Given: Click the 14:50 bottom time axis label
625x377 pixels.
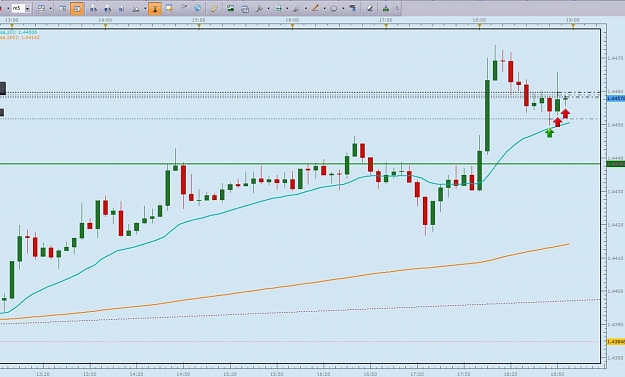Looking at the screenshot, I should pos(183,374).
